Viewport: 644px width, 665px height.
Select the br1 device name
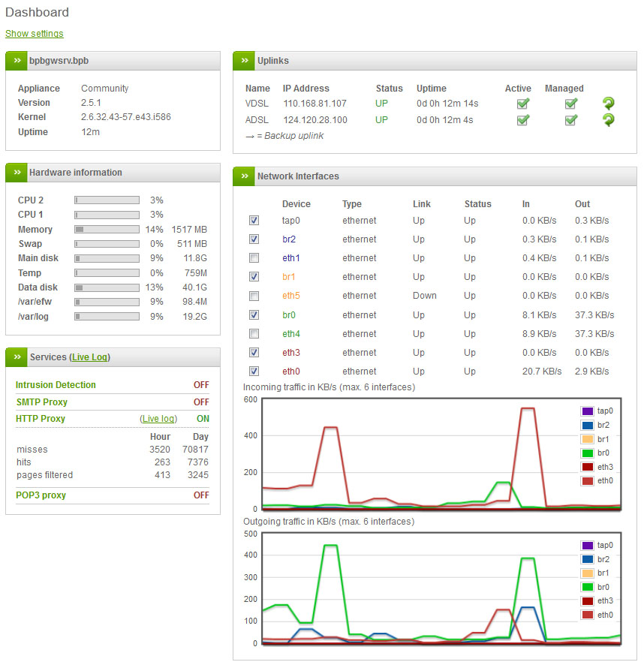[x=288, y=276]
